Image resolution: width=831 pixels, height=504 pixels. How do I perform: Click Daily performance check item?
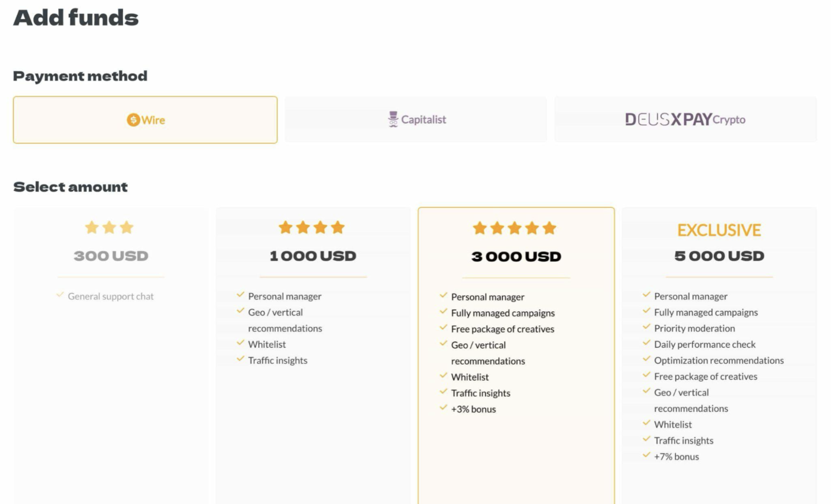coord(705,344)
